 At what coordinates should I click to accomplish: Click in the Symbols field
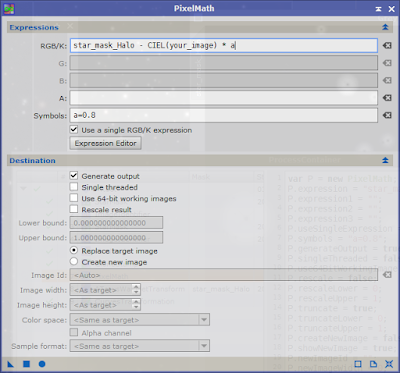tap(224, 115)
